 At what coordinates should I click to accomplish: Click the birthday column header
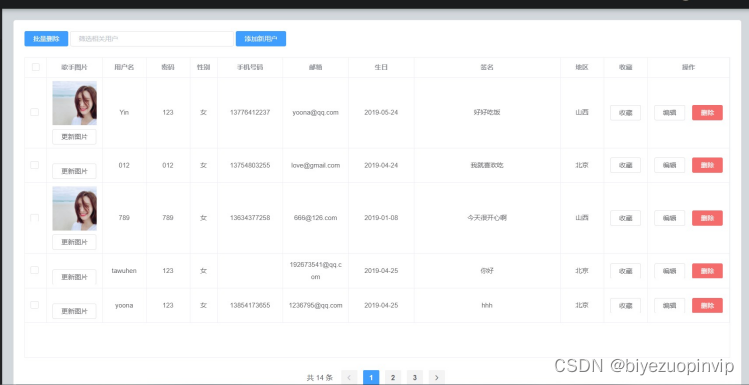point(381,67)
